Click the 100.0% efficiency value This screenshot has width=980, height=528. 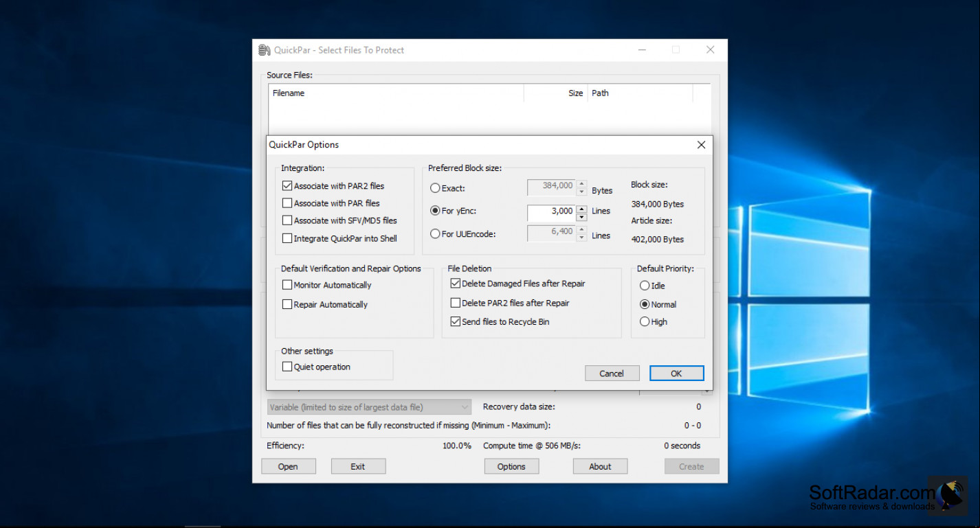click(x=457, y=446)
